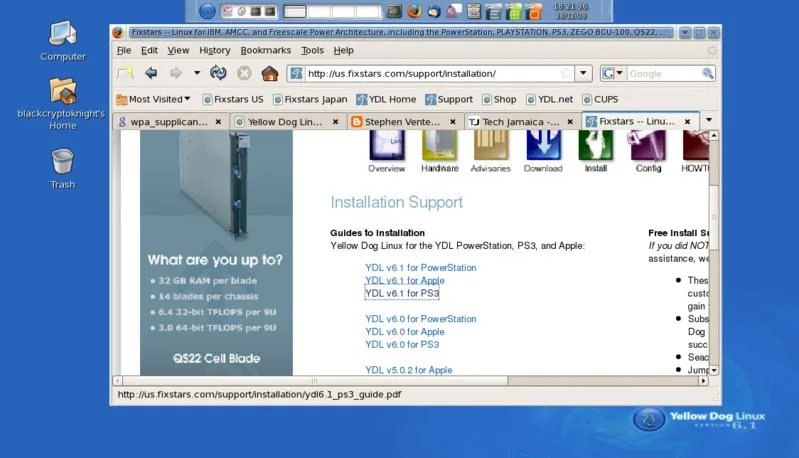
Task: Open the Bookmarks menu
Action: point(265,50)
